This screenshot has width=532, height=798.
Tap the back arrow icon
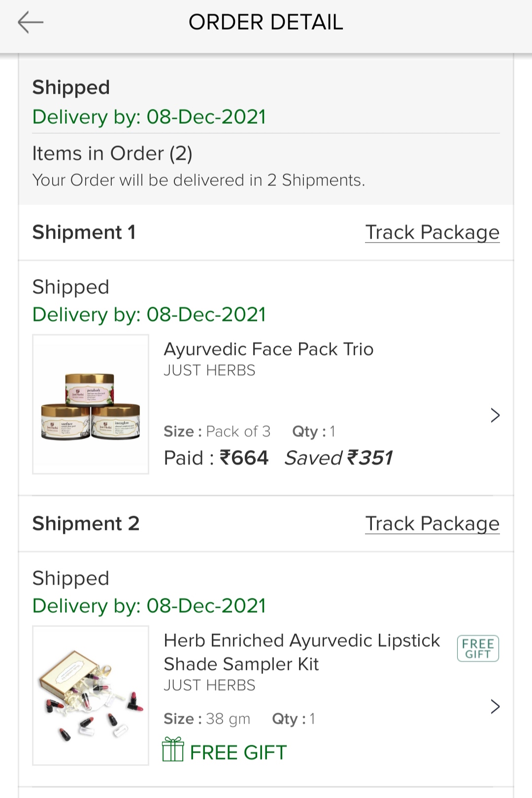coord(31,23)
